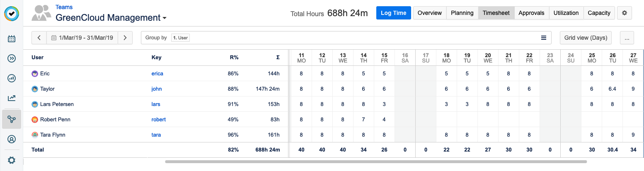644x171 pixels.
Task: Open the sidebar settings gear at bottom
Action: pos(12,160)
